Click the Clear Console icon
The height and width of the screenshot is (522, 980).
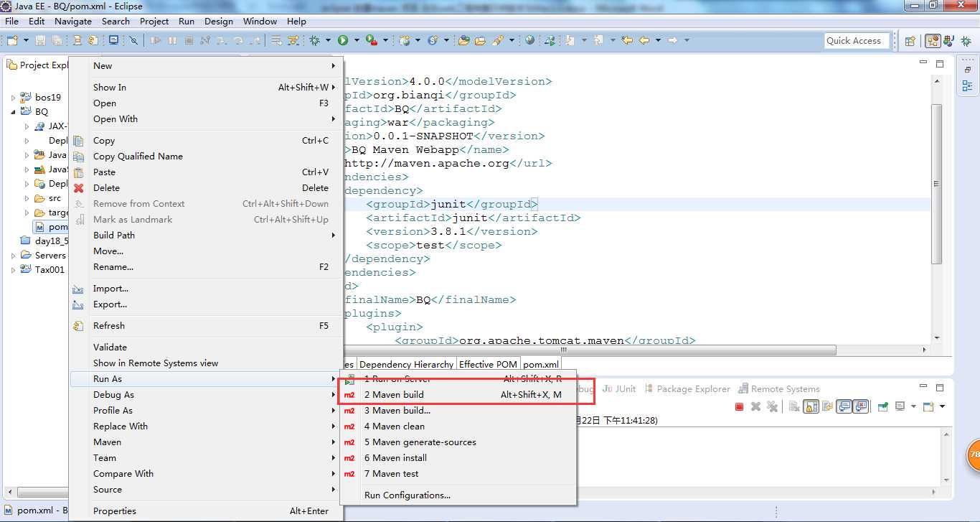tap(794, 406)
